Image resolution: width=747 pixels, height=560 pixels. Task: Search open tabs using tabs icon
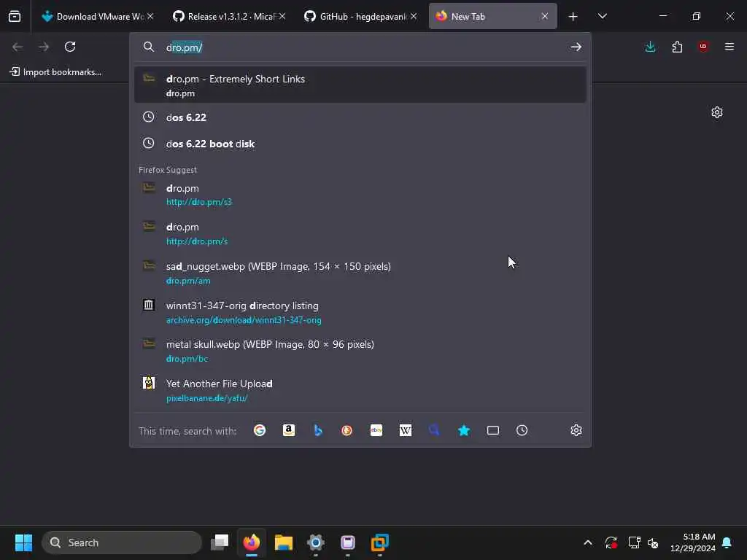[x=493, y=430]
